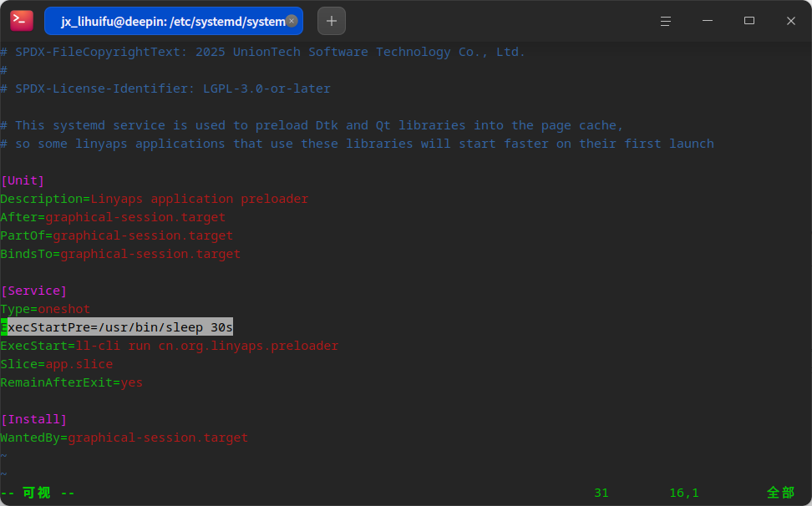Click the WantedBy=graphical-session.target line

tap(124, 438)
